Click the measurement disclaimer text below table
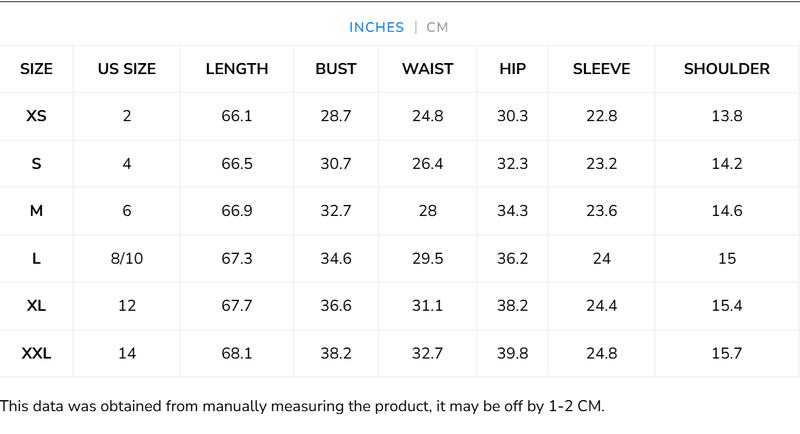Screen dimensions: 800x434 (x=302, y=406)
